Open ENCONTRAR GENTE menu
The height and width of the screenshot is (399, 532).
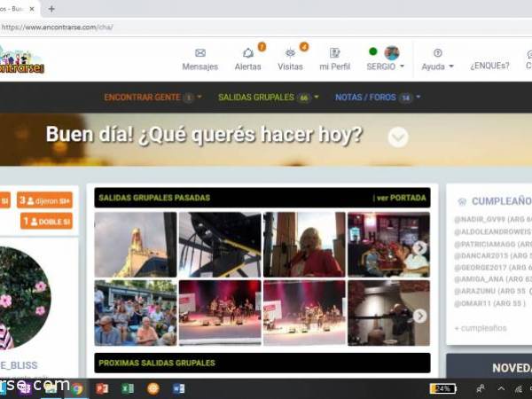142,98
